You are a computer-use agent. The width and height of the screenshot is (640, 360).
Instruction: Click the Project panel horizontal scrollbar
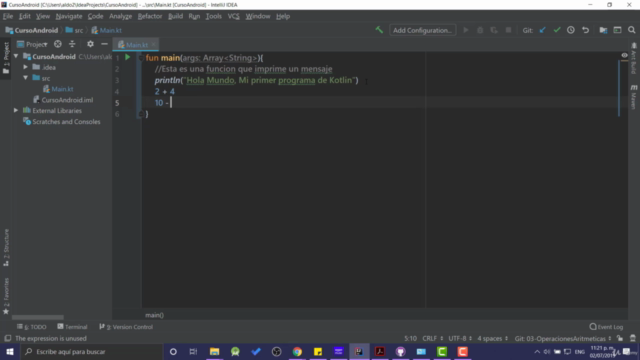(x=38, y=317)
